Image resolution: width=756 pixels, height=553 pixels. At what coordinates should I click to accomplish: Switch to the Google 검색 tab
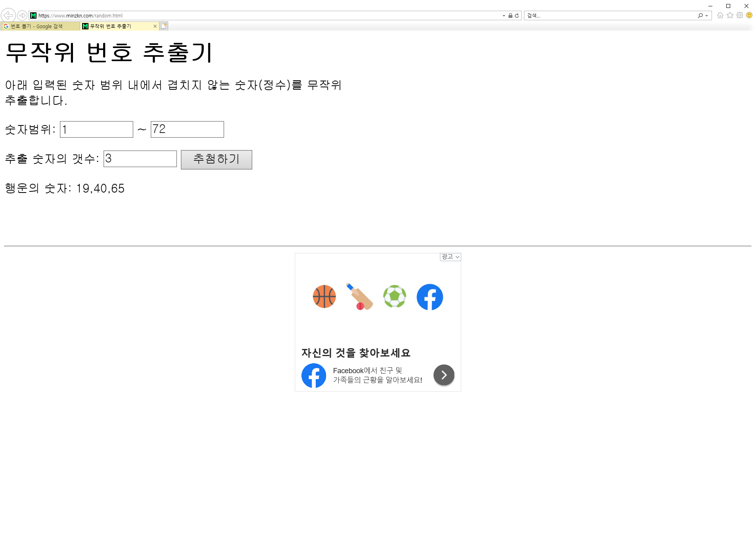40,26
